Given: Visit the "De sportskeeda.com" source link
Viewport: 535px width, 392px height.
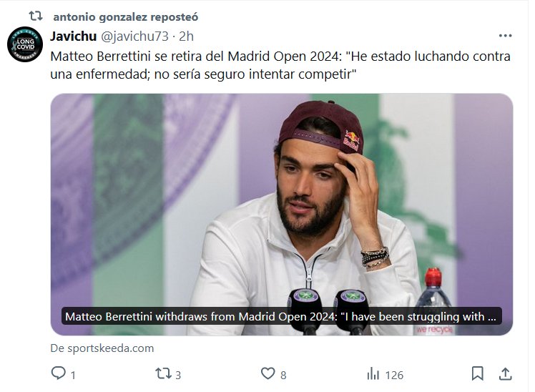Looking at the screenshot, I should [102, 348].
